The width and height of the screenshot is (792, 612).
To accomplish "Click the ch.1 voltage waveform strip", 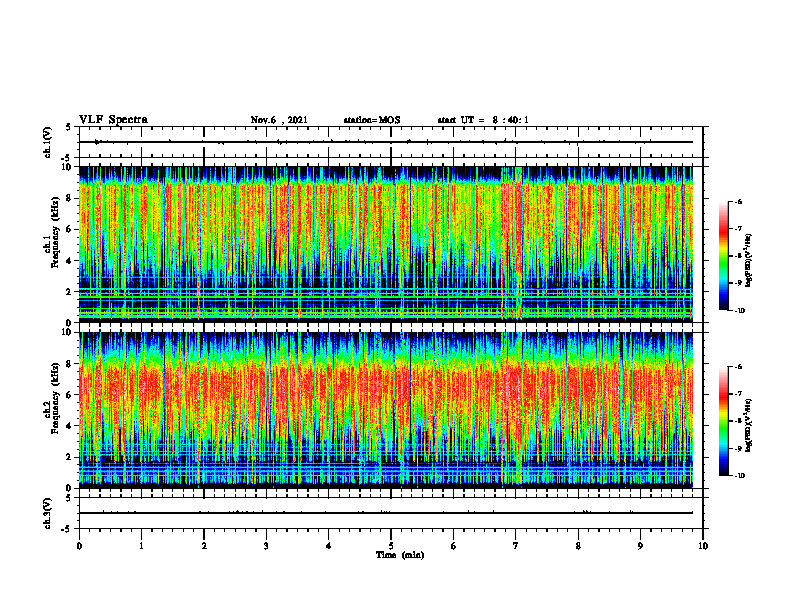I will point(390,142).
